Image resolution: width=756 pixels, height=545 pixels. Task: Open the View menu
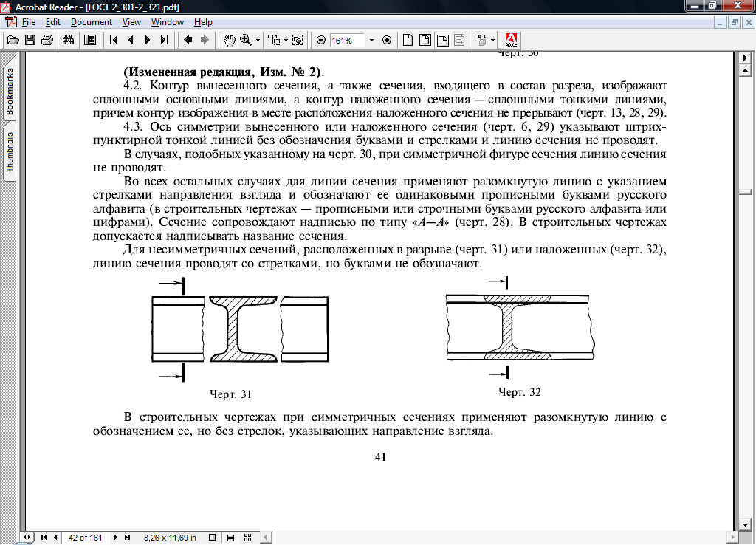(131, 22)
